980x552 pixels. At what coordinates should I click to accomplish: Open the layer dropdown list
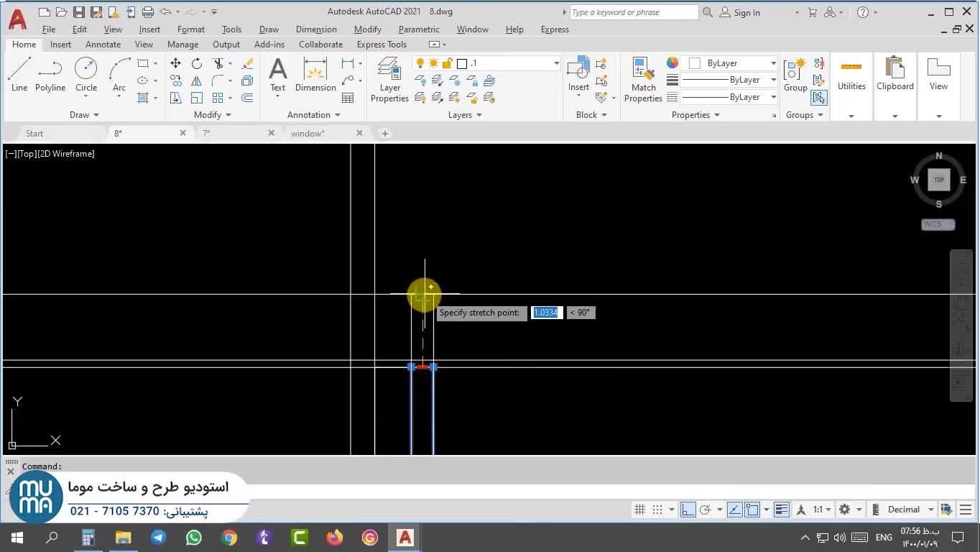[556, 63]
